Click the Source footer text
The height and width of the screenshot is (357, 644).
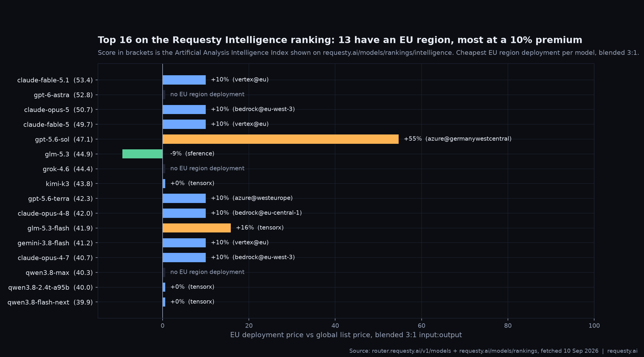(493, 351)
